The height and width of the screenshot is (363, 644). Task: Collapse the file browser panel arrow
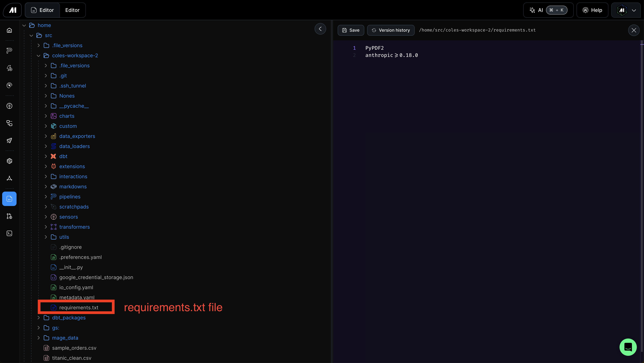pos(320,29)
